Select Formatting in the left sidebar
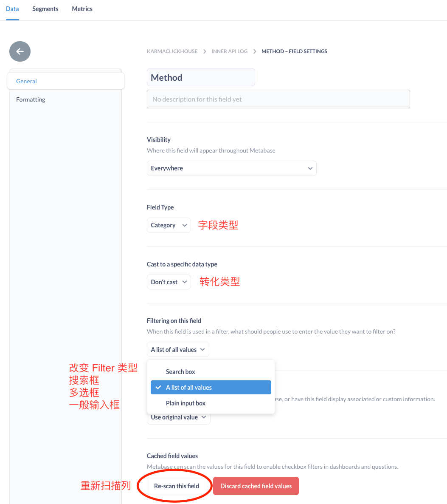 pyautogui.click(x=31, y=99)
